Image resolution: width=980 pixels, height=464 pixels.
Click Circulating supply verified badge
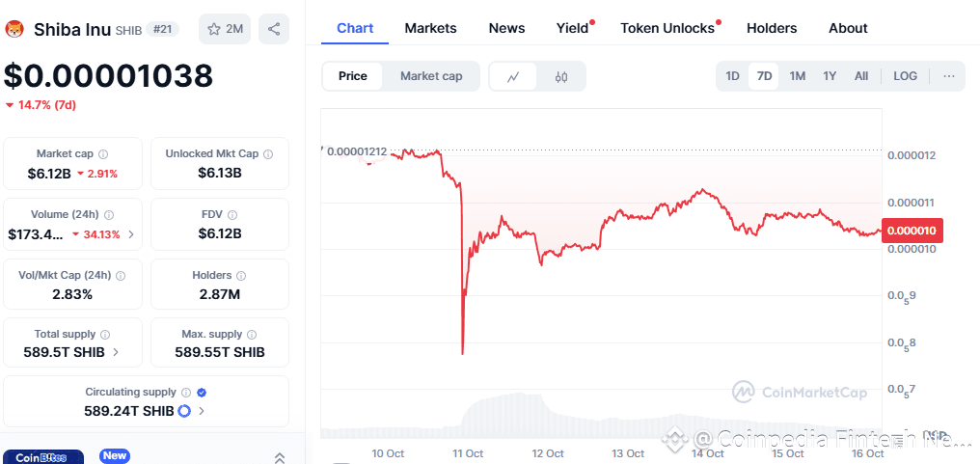pyautogui.click(x=202, y=393)
